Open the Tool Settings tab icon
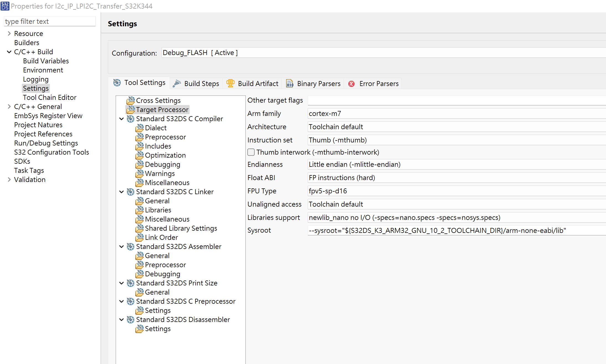The height and width of the screenshot is (364, 606). [117, 82]
